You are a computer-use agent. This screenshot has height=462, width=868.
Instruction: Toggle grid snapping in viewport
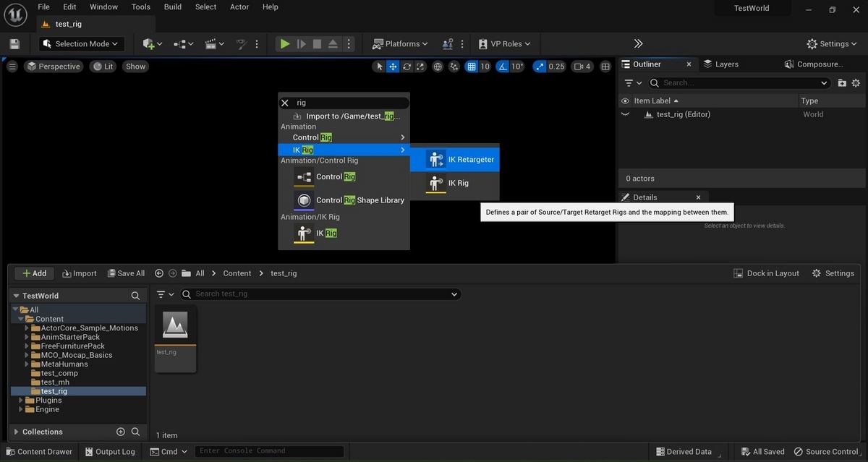click(472, 67)
